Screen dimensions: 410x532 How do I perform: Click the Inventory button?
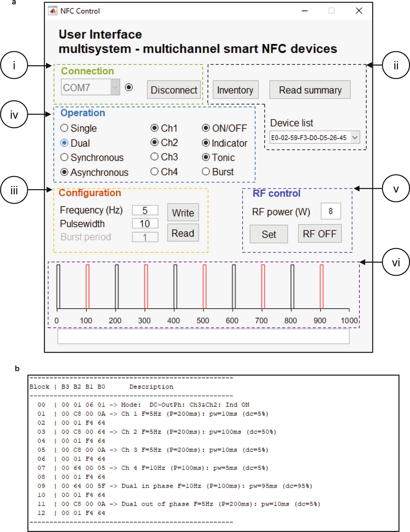coord(235,90)
